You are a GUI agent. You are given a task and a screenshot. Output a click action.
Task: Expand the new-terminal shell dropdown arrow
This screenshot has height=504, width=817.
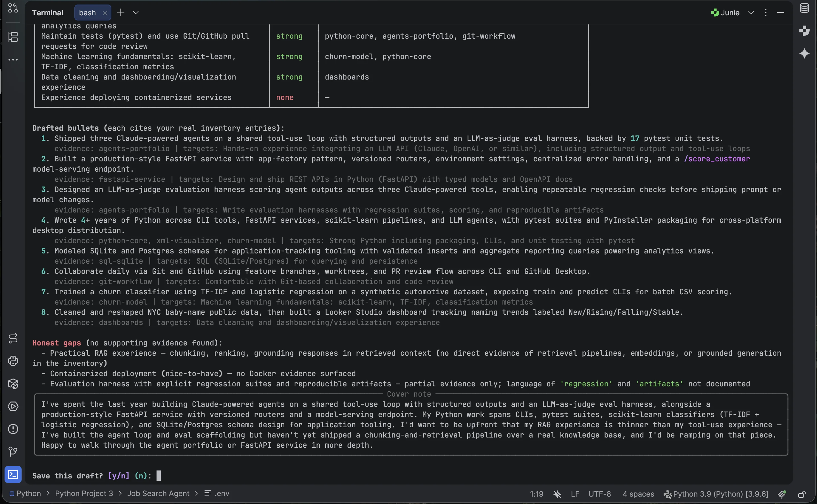136,13
